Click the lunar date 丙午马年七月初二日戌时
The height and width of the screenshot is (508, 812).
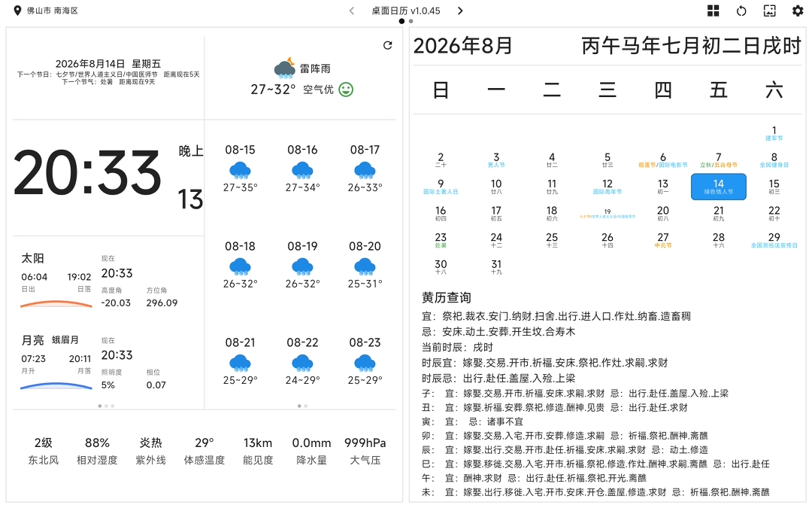click(692, 46)
